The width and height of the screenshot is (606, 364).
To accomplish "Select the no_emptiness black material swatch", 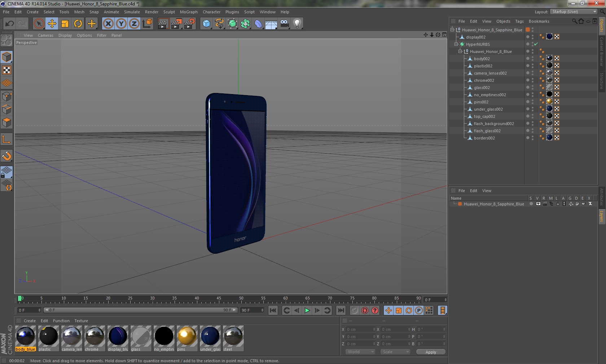I will pos(164,338).
